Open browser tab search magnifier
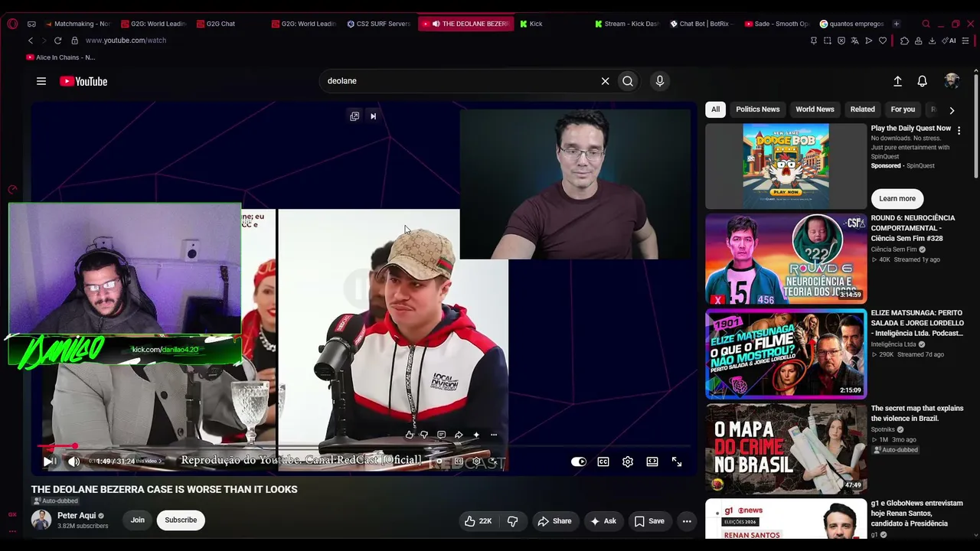Image resolution: width=980 pixels, height=551 pixels. [926, 24]
